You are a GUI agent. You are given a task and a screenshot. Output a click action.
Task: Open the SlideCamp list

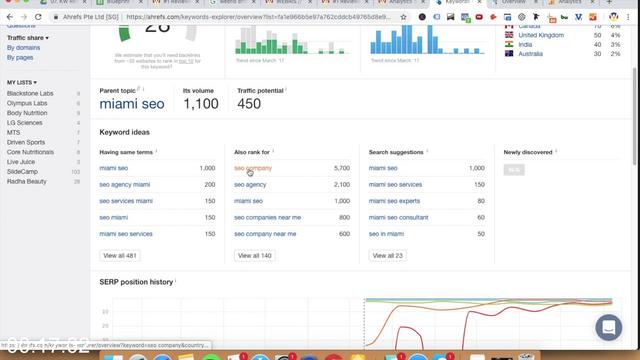22,172
